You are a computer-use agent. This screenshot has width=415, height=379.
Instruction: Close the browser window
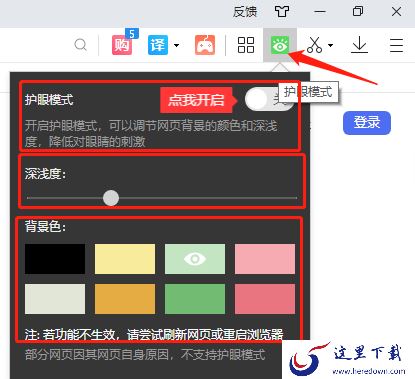[x=396, y=12]
